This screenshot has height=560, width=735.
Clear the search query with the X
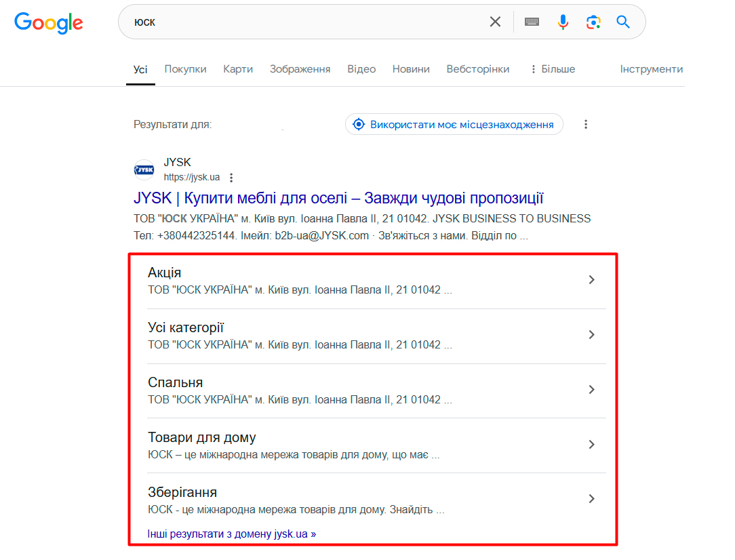tap(495, 22)
